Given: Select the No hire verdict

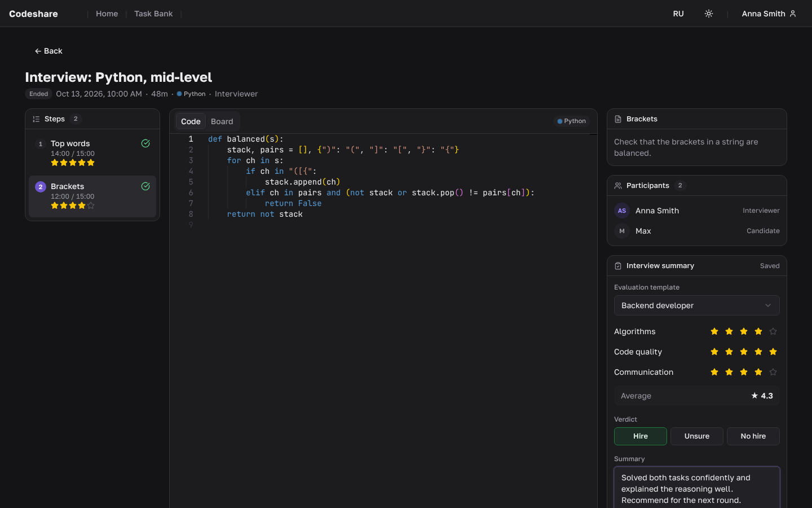Looking at the screenshot, I should pyautogui.click(x=753, y=436).
